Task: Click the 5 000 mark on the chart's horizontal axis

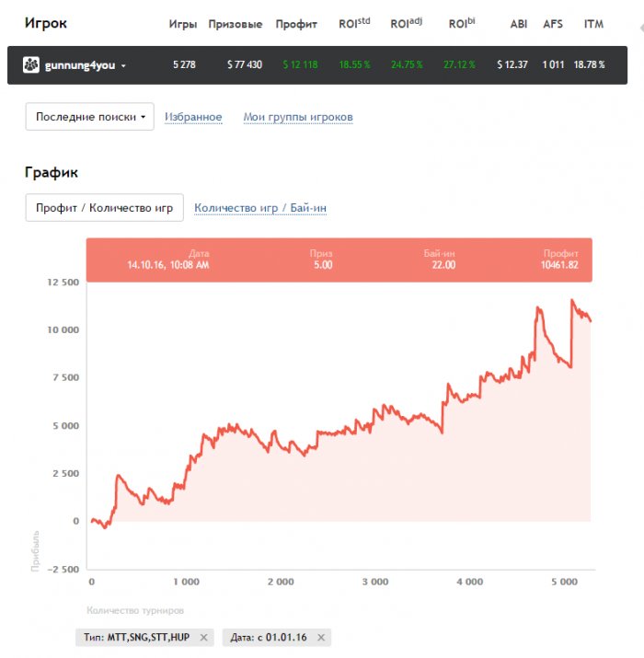Action: [563, 582]
